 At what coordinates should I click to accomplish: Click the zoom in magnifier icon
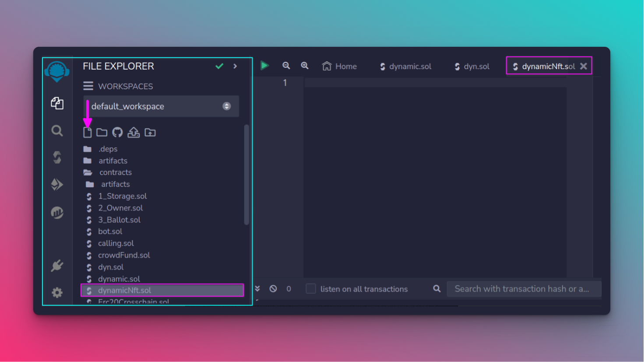(x=305, y=66)
